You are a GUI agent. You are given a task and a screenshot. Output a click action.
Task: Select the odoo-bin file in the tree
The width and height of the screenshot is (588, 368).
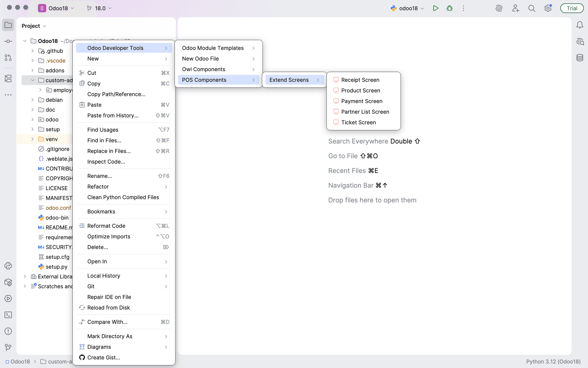(57, 218)
